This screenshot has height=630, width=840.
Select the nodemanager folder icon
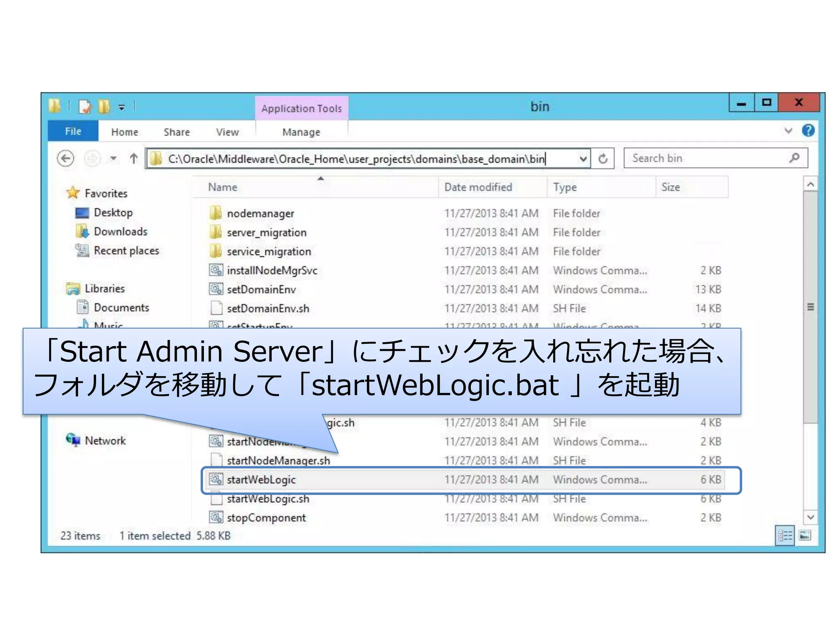point(216,213)
